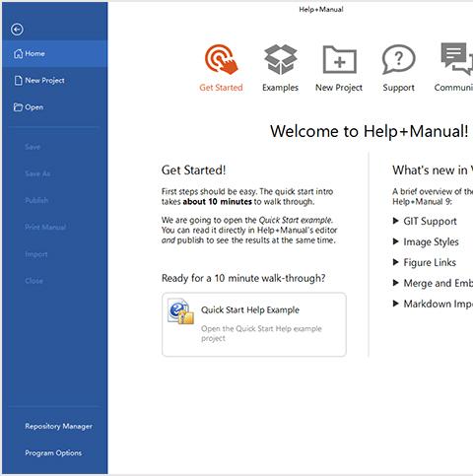Expand the Figure Links triangle
Screen dimensions: 473x476
coord(395,262)
